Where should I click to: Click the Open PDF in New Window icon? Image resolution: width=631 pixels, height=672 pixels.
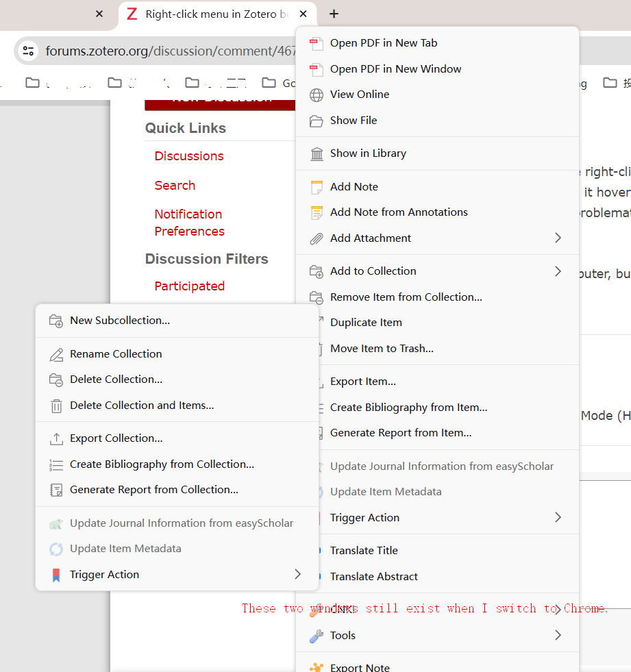point(317,69)
